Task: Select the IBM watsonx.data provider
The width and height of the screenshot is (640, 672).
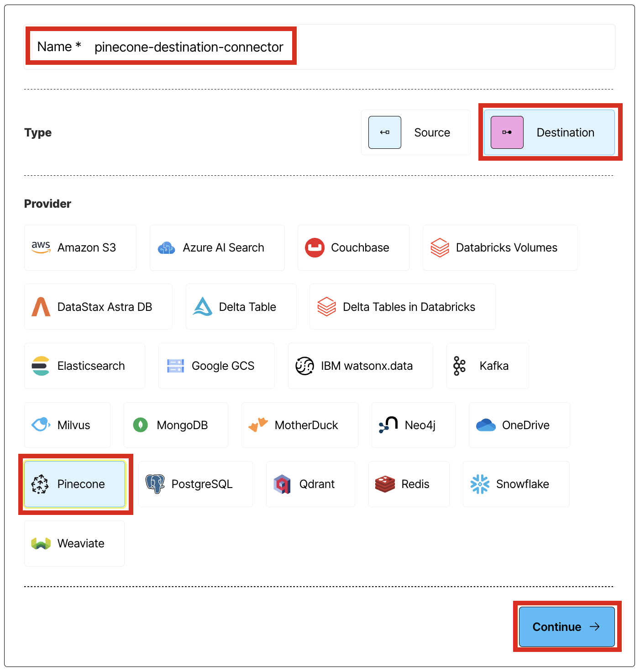Action: point(360,366)
